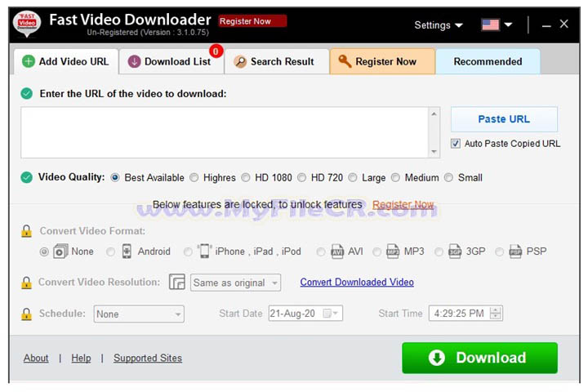
Task: Click the red badge showing 0 downloads
Action: pos(216,51)
